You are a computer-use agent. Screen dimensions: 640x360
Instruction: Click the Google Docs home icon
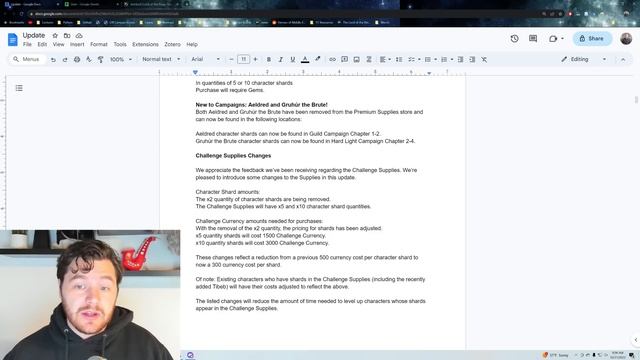click(x=13, y=40)
